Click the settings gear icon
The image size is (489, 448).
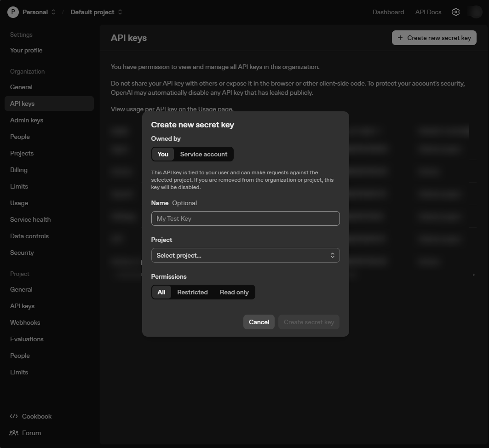(x=455, y=12)
